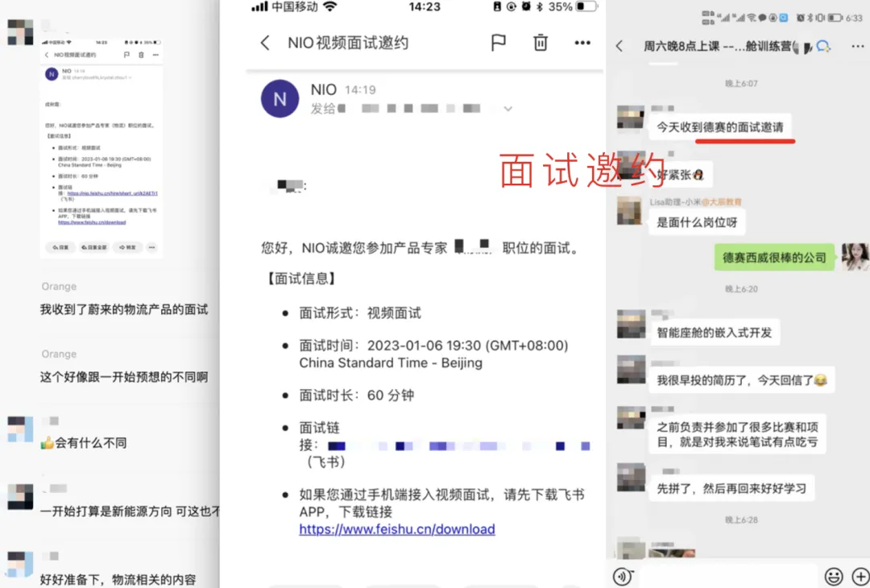
Task: Tap the blue chat bubble icon beside the group title
Action: (x=822, y=46)
